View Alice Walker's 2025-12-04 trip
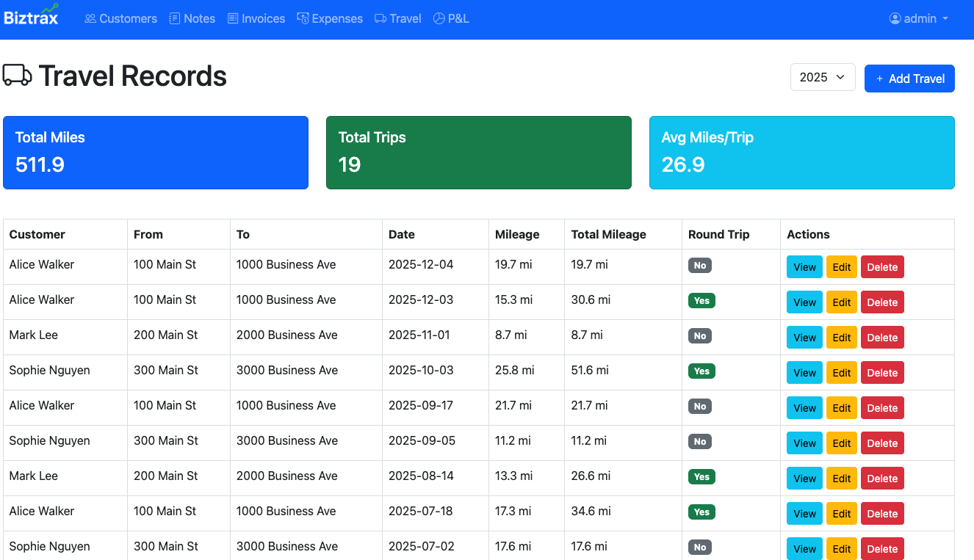 coord(804,266)
